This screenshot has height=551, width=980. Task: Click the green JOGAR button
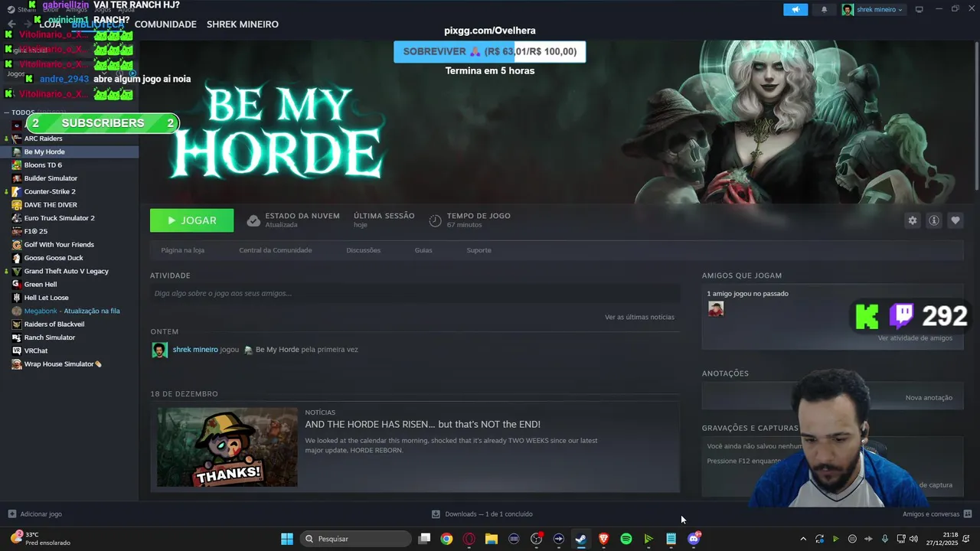click(191, 220)
